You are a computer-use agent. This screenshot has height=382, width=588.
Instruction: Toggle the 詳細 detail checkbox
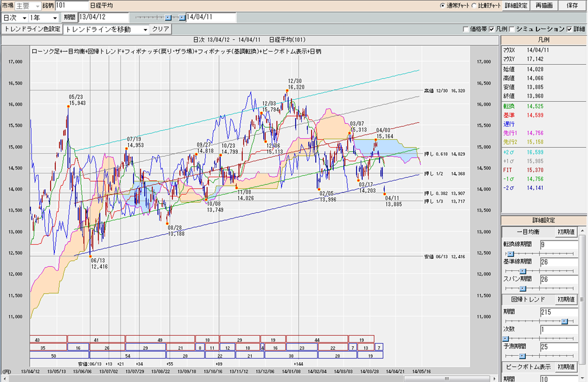569,29
